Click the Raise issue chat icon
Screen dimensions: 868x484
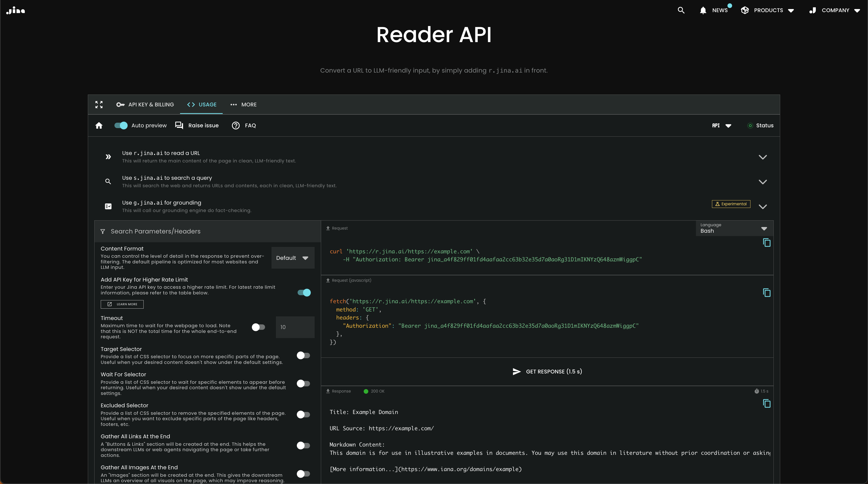[x=179, y=125]
